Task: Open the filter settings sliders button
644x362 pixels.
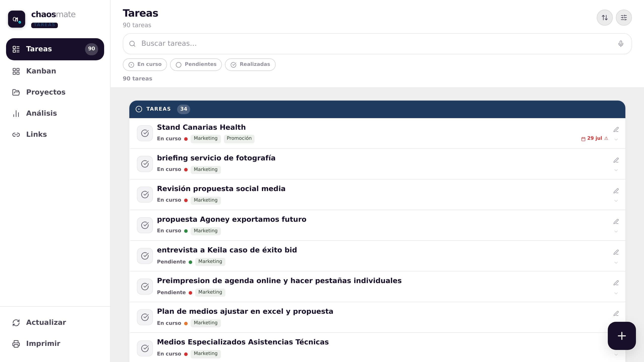Action: click(x=624, y=18)
